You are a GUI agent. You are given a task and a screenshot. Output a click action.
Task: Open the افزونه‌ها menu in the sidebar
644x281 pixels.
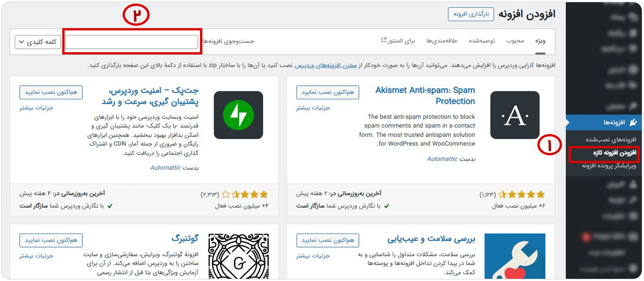(x=605, y=122)
